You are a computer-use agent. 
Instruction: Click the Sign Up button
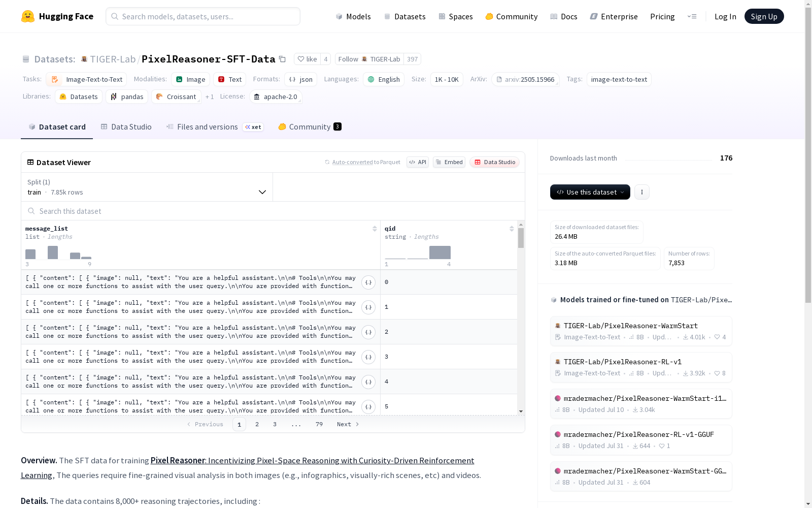coord(764,16)
